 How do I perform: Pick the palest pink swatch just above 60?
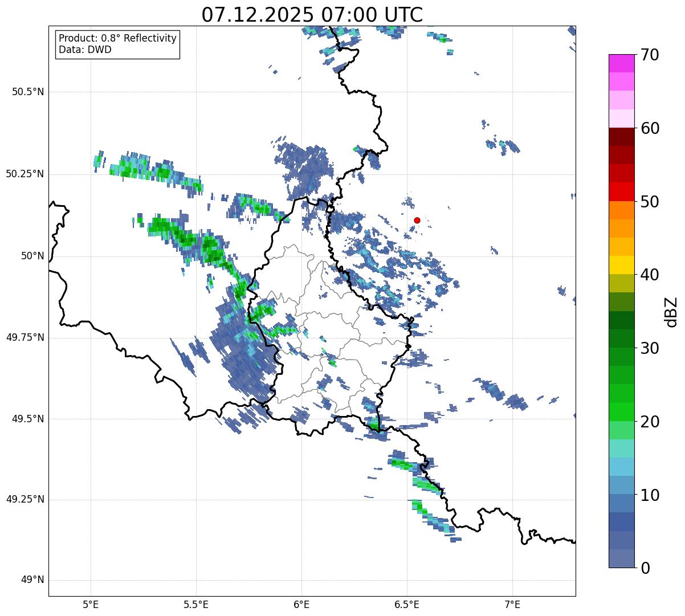(x=622, y=119)
